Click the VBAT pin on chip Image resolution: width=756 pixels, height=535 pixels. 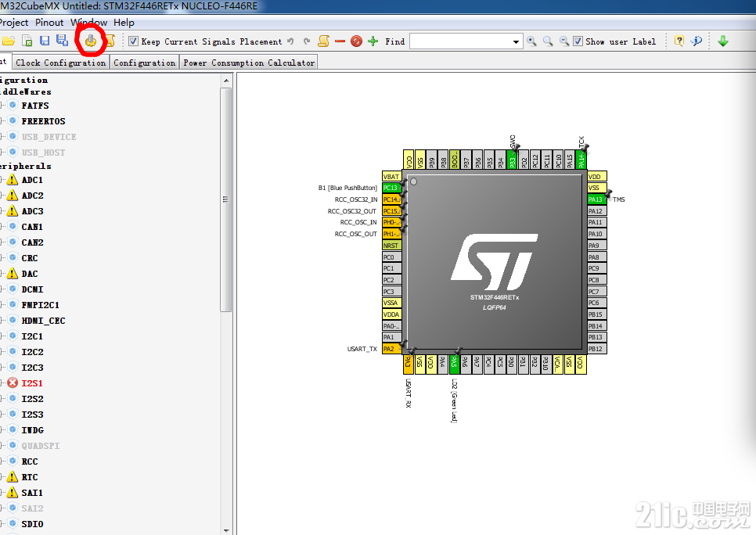pos(391,177)
